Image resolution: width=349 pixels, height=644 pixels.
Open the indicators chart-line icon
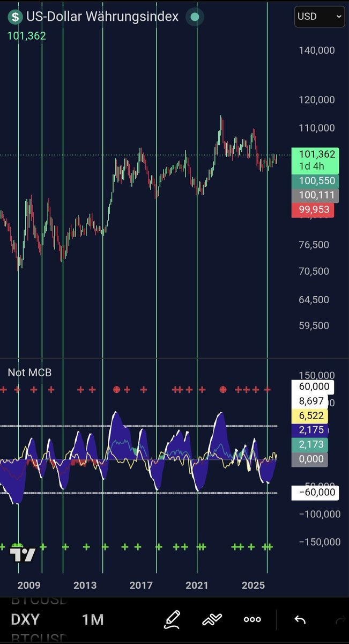coord(212,619)
